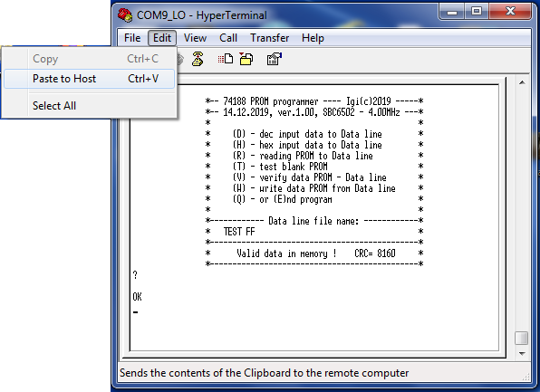The image size is (540, 392).
Task: Open the Transfer menu
Action: click(x=270, y=38)
